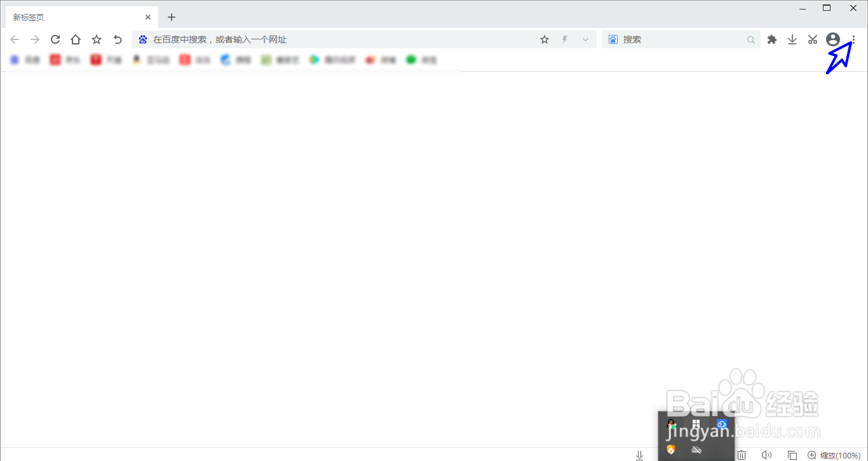This screenshot has width=868, height=461.
Task: Open zoom control 缩放(100%)
Action: [x=834, y=455]
